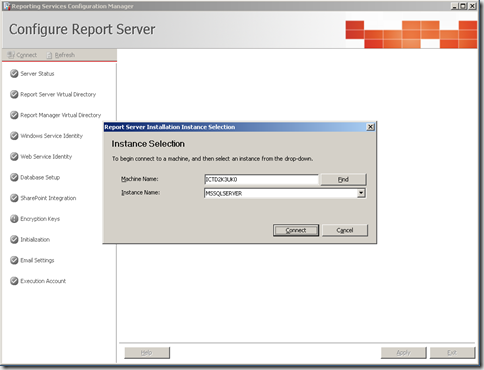Image resolution: width=484 pixels, height=370 pixels.
Task: Click the Instance Name combo box showing MSSQLSERVER
Action: tap(285, 193)
